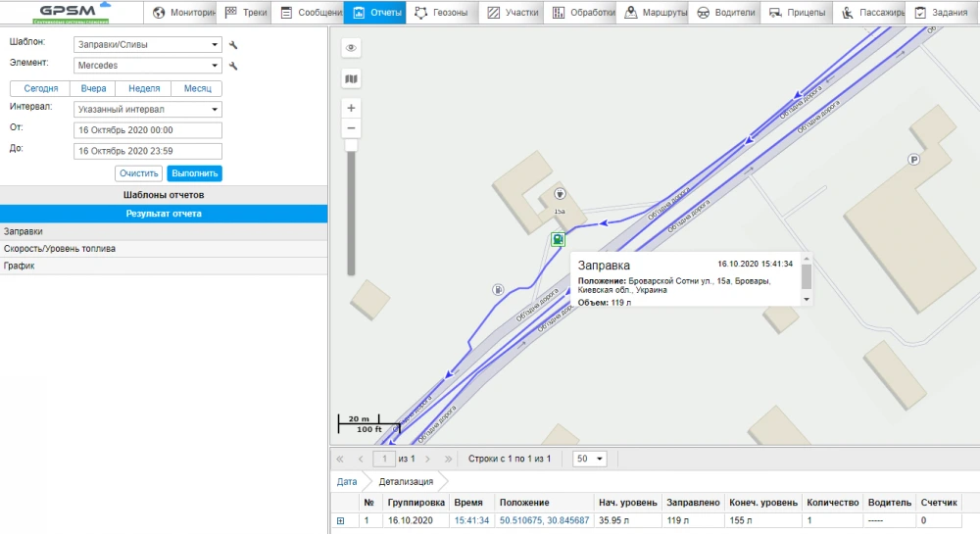Viewport: 980px width, 535px height.
Task: Select the Сегодня interval button
Action: [x=40, y=89]
